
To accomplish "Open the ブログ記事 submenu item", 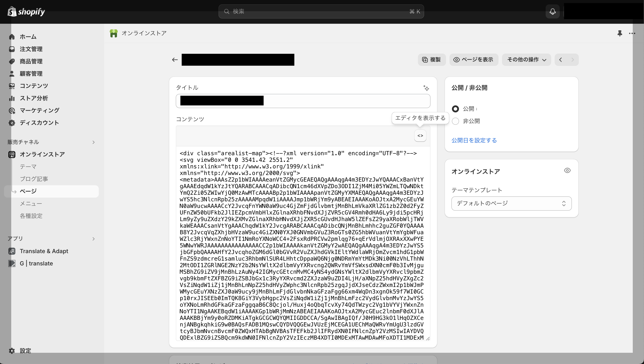I will click(34, 179).
